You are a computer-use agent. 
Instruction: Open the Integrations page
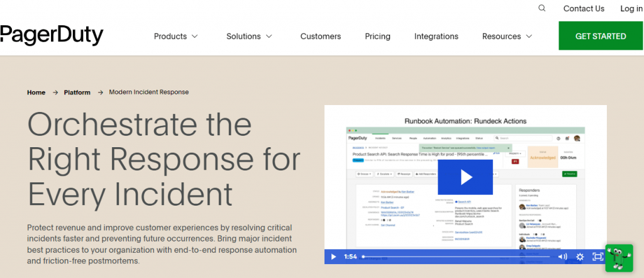(436, 36)
